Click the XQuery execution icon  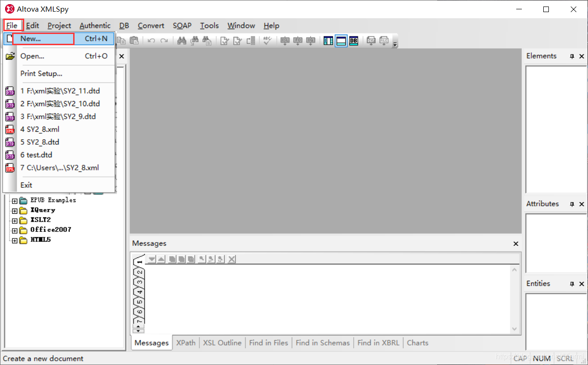point(311,41)
